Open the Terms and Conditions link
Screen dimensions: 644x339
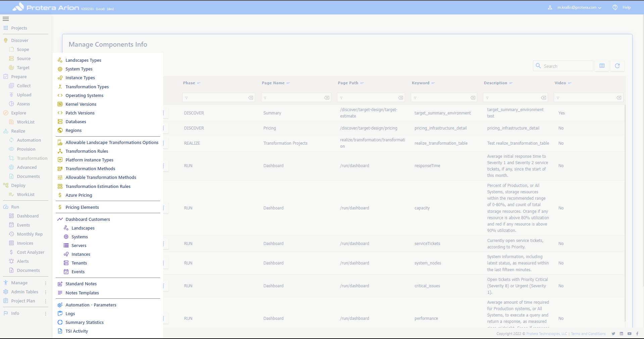pos(588,334)
